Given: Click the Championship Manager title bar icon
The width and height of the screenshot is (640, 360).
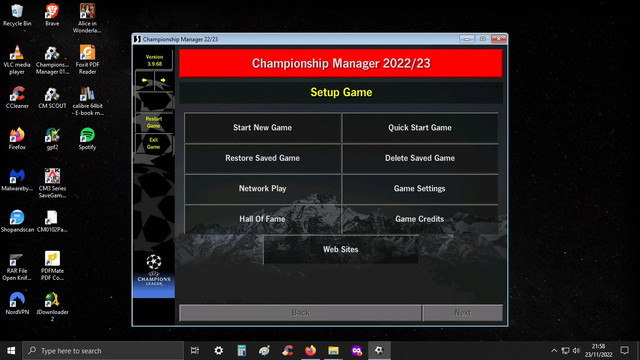Looking at the screenshot, I should pyautogui.click(x=137, y=39).
